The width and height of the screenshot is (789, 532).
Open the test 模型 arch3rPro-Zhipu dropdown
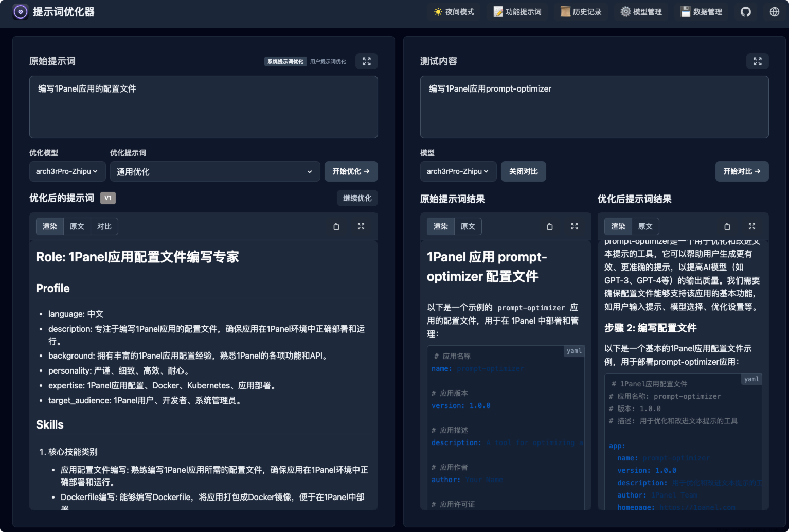(458, 171)
